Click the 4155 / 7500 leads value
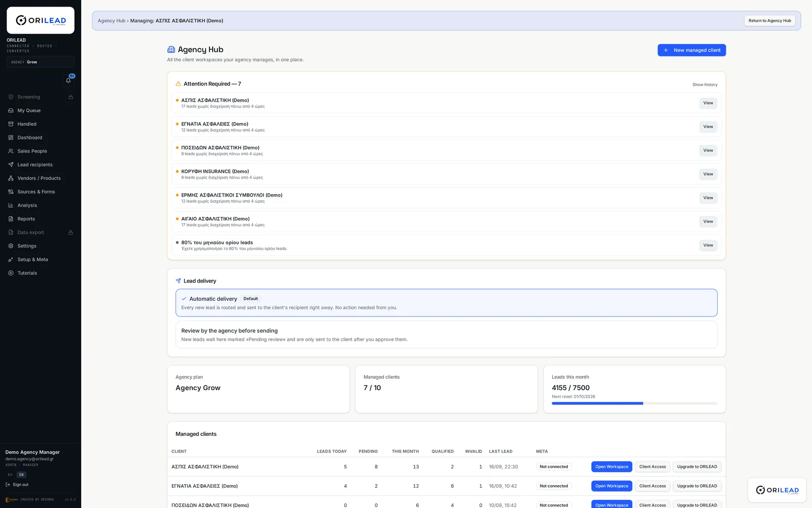The width and height of the screenshot is (812, 508). pyautogui.click(x=570, y=388)
